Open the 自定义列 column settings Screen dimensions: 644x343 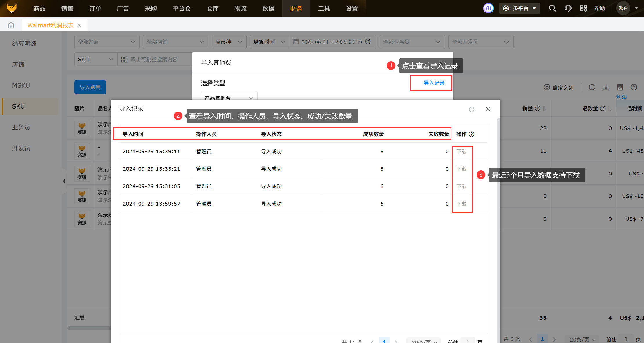(x=559, y=87)
